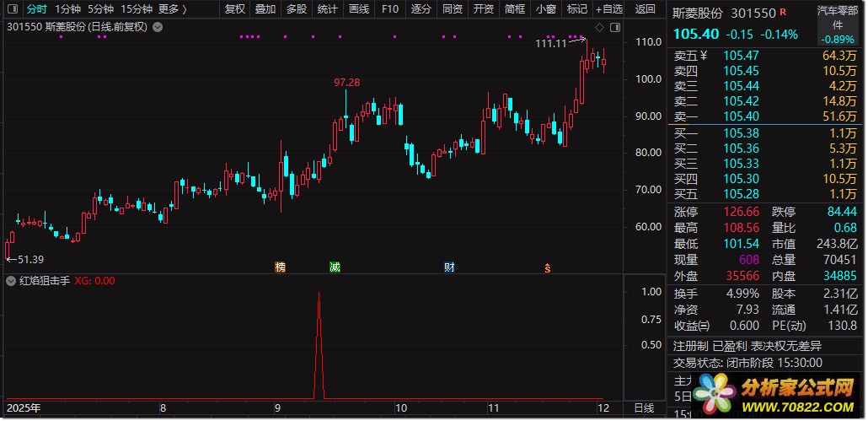Click the 复权 toolbar button

point(235,9)
